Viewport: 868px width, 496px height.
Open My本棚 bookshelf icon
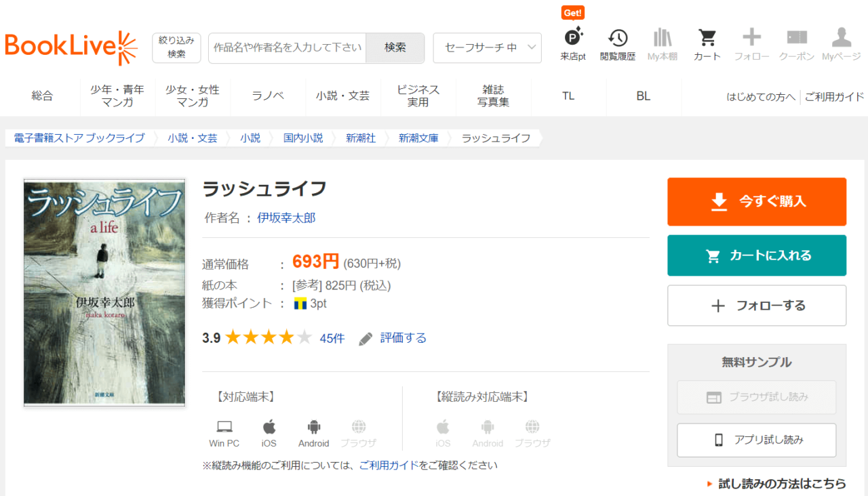663,38
